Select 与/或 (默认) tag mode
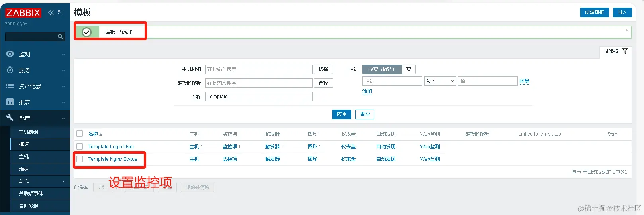 tap(382, 69)
